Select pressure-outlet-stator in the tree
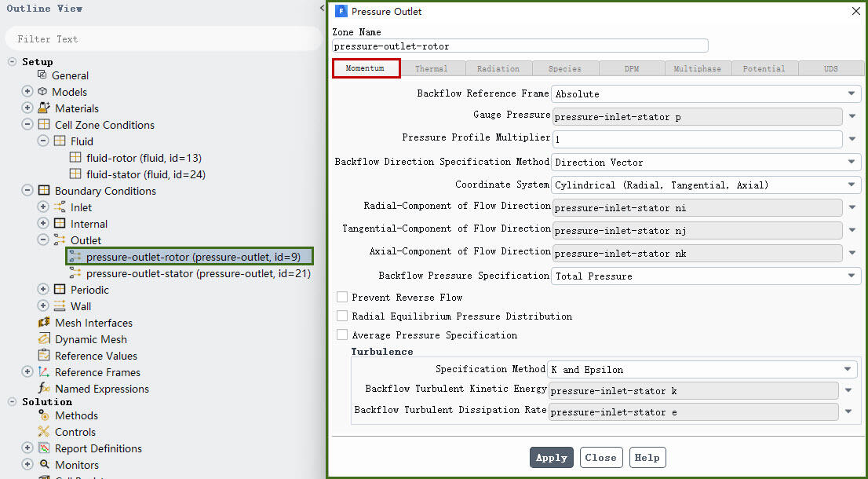This screenshot has height=479, width=868. coord(199,273)
